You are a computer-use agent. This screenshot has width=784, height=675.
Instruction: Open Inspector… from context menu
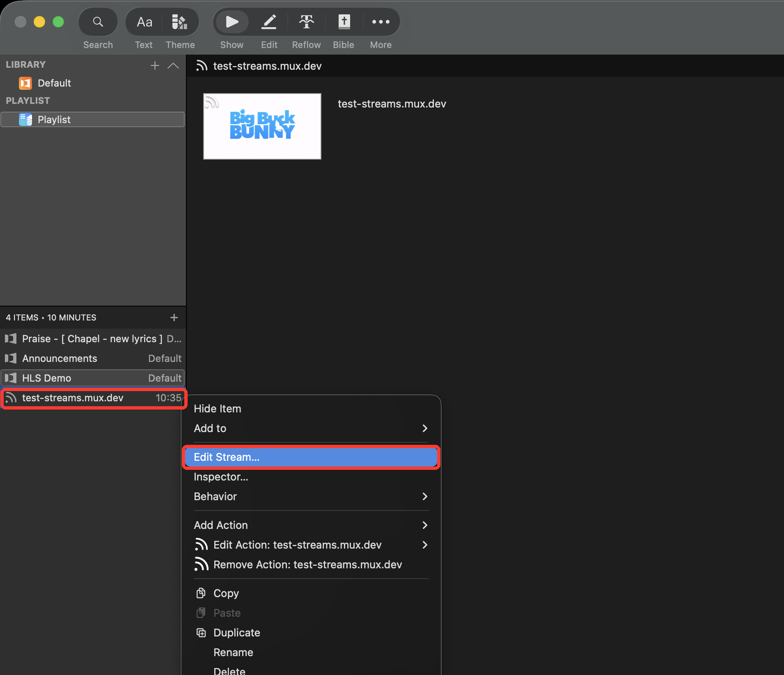click(311, 477)
